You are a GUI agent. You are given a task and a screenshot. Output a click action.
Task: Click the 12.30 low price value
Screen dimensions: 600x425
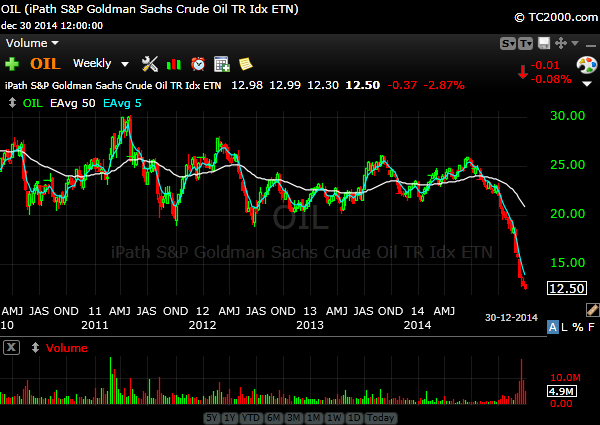(x=323, y=85)
